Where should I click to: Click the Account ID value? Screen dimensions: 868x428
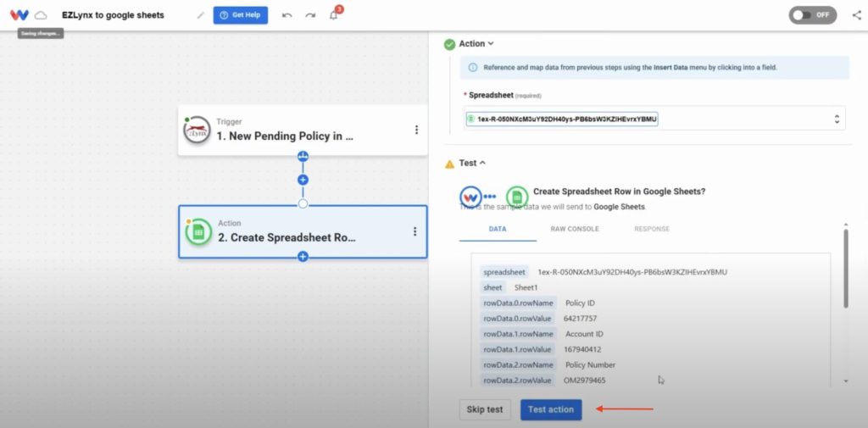pyautogui.click(x=584, y=334)
